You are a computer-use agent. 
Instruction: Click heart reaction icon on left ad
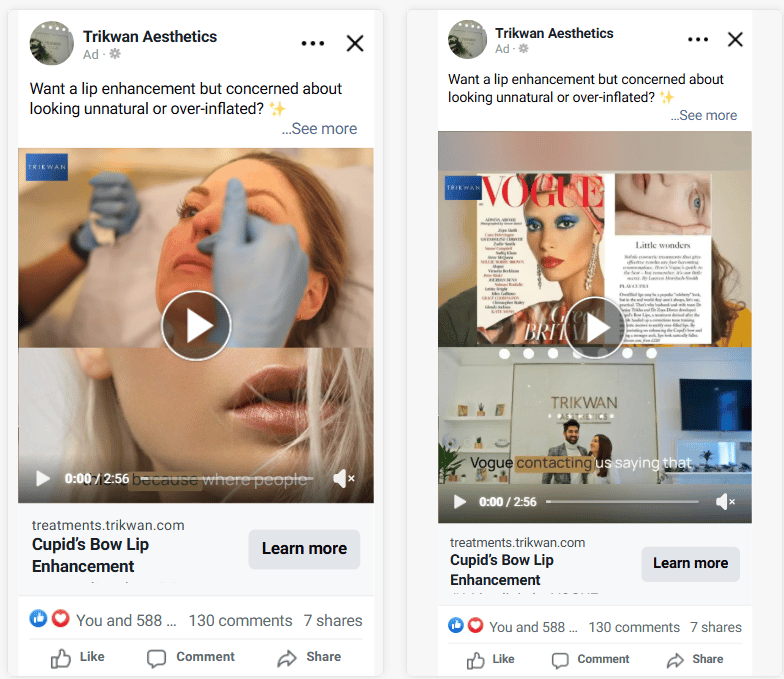(60, 618)
